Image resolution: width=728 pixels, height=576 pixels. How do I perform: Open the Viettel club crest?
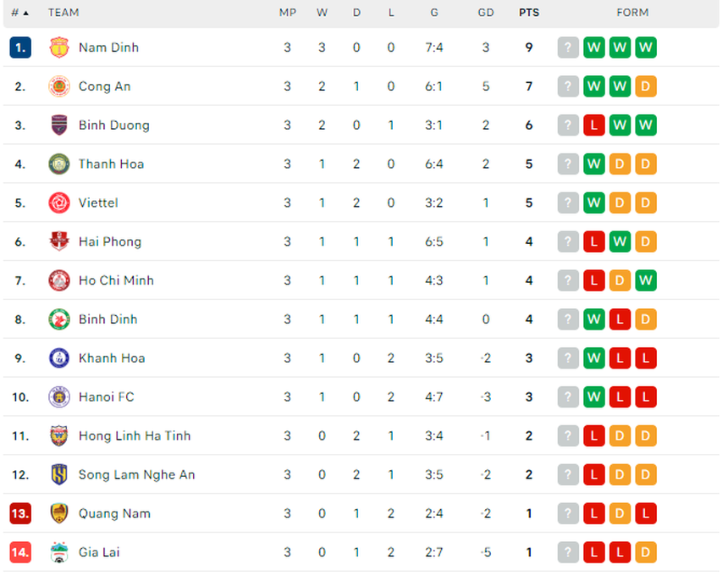tap(58, 202)
